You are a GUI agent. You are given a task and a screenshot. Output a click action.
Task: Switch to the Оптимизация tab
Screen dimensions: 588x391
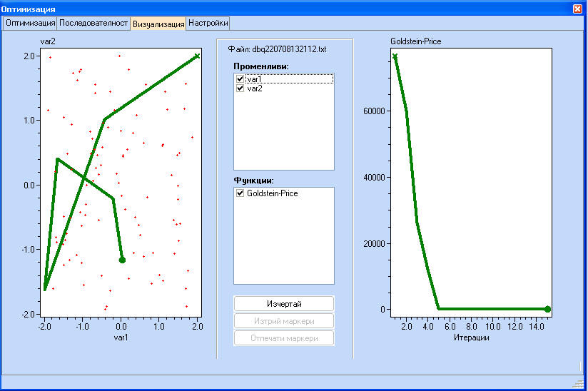pyautogui.click(x=30, y=23)
